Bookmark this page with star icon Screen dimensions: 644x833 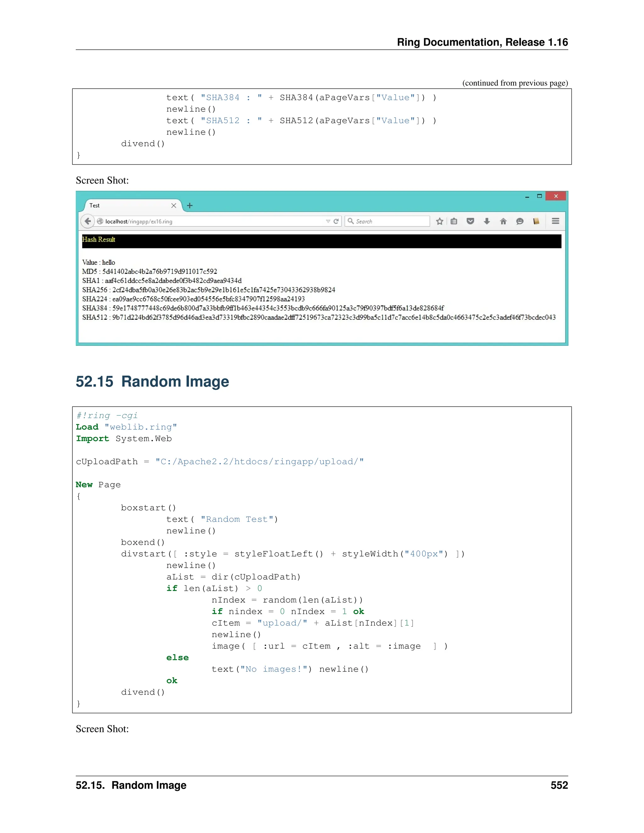[440, 221]
